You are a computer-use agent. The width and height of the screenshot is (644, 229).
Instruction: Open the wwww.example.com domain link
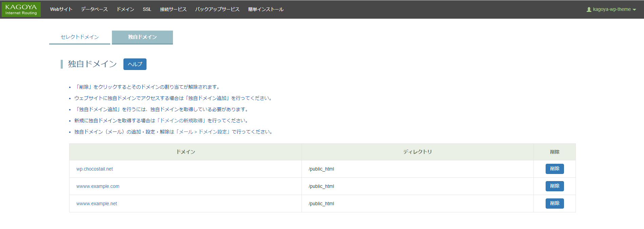(98, 186)
